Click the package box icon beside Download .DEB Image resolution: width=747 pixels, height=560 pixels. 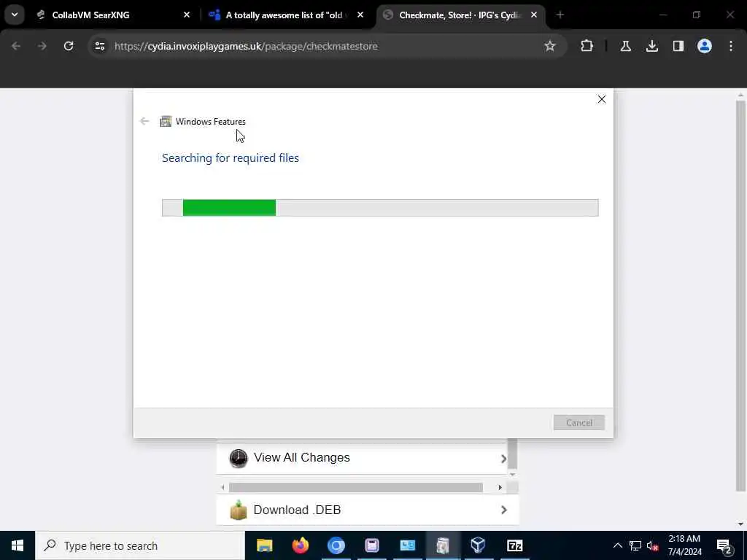239,510
